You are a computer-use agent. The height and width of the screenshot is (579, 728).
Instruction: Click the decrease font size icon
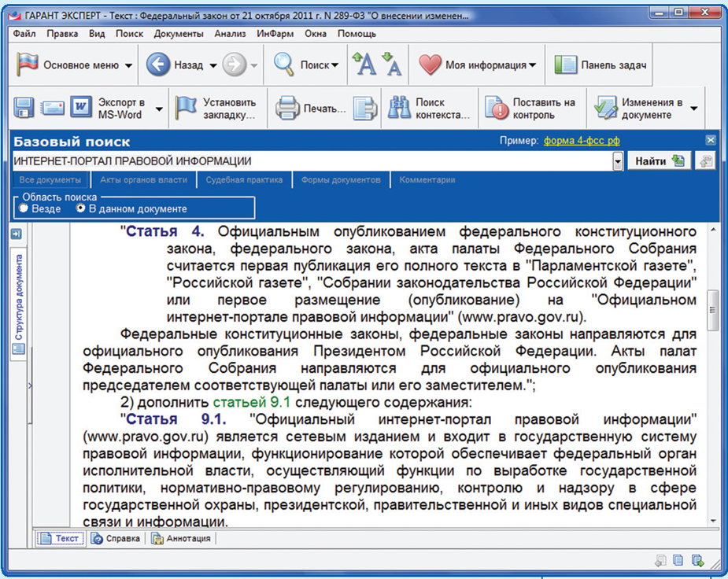click(x=391, y=65)
